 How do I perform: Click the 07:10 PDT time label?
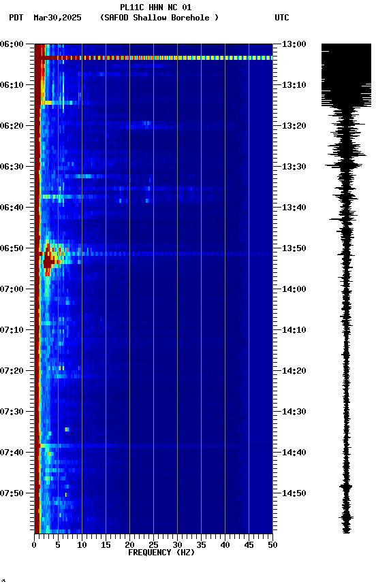(12, 330)
